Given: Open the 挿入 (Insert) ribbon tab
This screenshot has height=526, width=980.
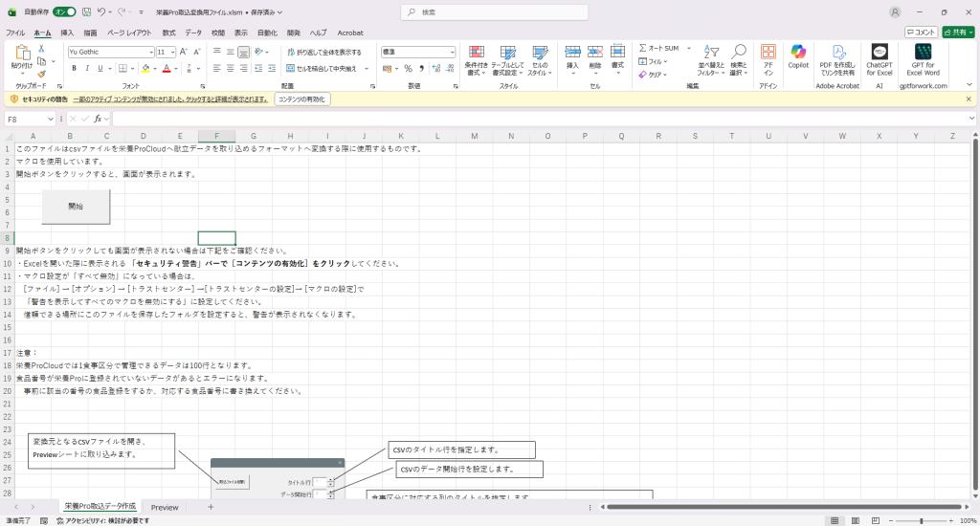Looking at the screenshot, I should click(x=67, y=32).
